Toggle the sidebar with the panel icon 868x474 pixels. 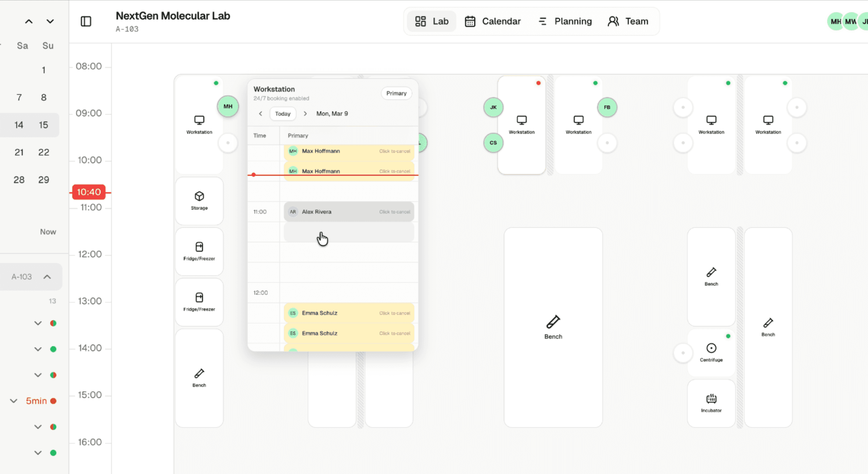[x=86, y=21]
